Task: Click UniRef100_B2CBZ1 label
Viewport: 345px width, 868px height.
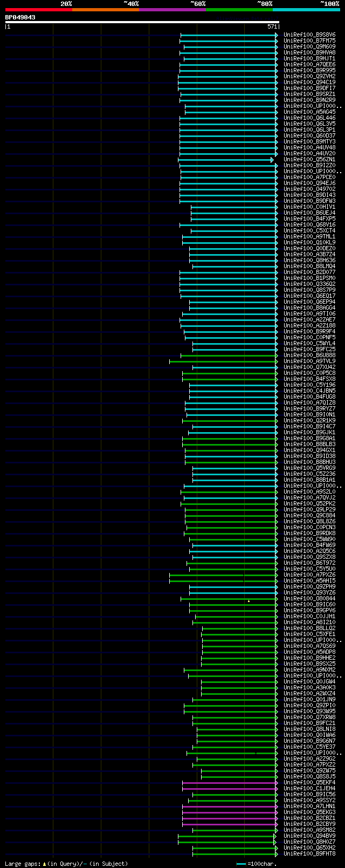Action: [x=309, y=818]
